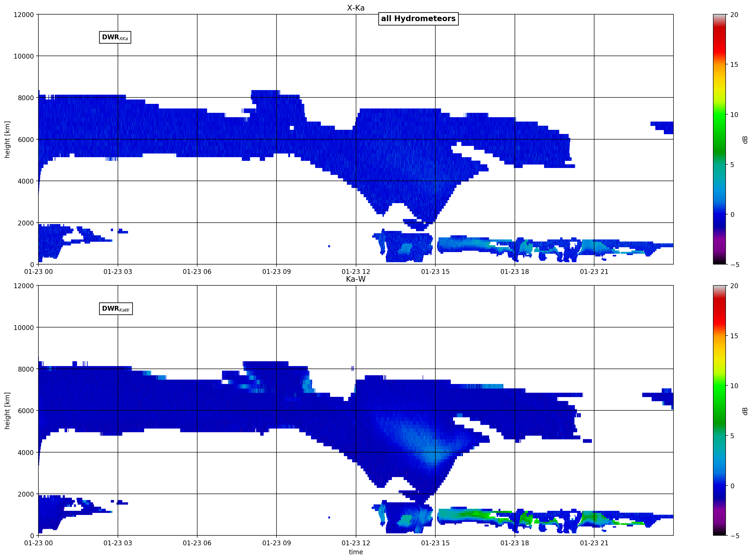
Task: Click the bottom colorbar's -5 tick label
Action: (734, 536)
